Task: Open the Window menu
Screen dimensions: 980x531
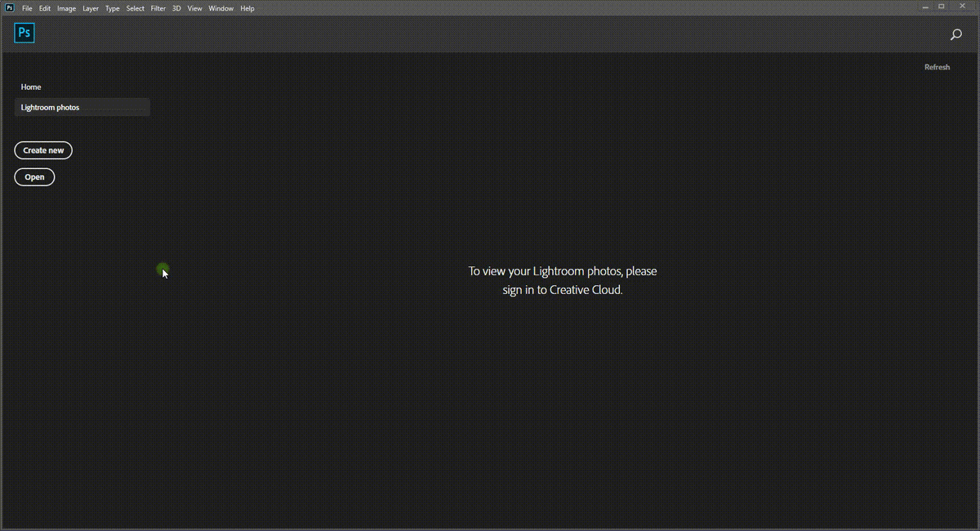Action: [x=220, y=8]
